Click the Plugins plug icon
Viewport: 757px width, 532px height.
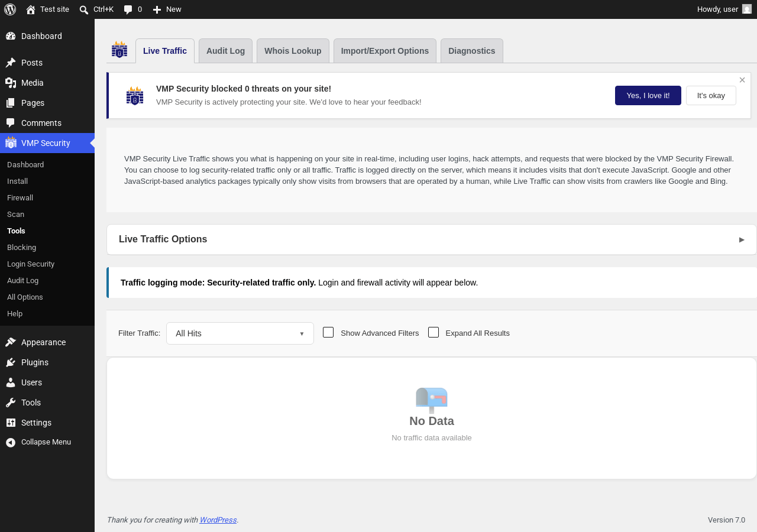click(x=11, y=362)
